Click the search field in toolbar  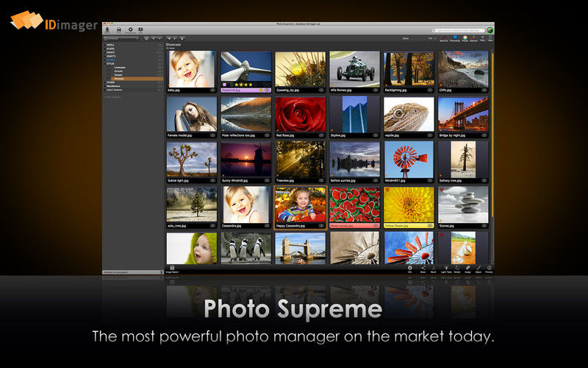(x=458, y=30)
